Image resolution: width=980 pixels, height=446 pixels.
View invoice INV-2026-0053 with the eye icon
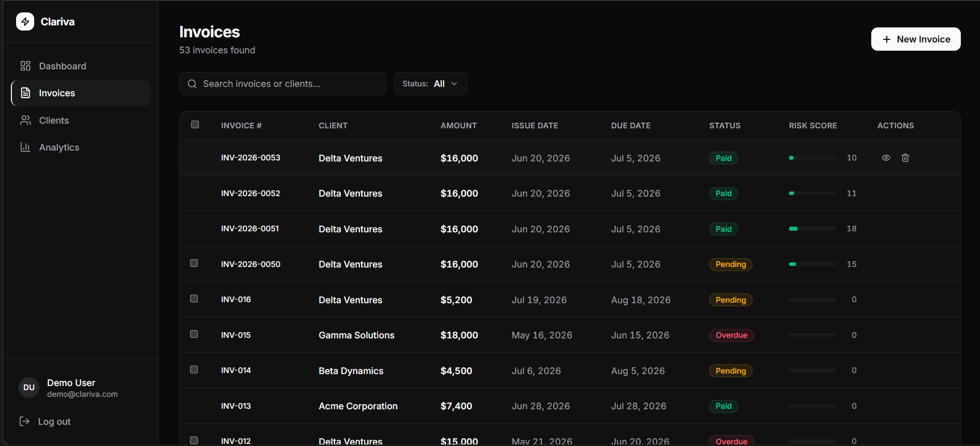pyautogui.click(x=886, y=158)
